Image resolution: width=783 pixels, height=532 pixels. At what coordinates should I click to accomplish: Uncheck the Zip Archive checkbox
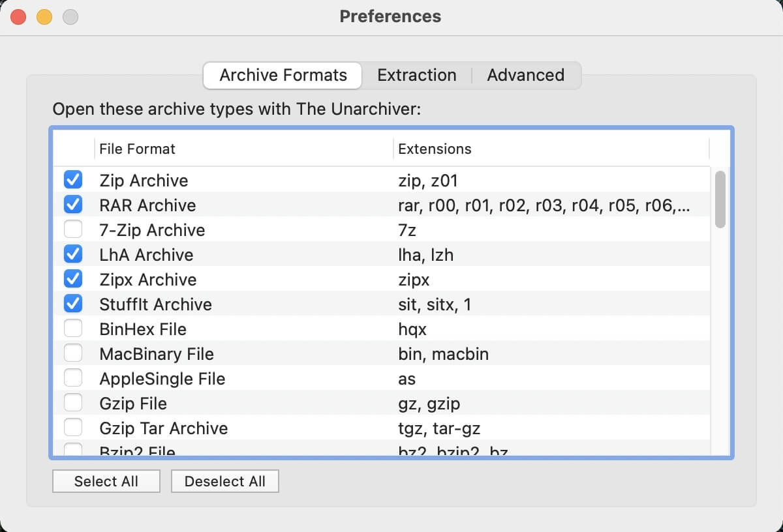(x=73, y=180)
